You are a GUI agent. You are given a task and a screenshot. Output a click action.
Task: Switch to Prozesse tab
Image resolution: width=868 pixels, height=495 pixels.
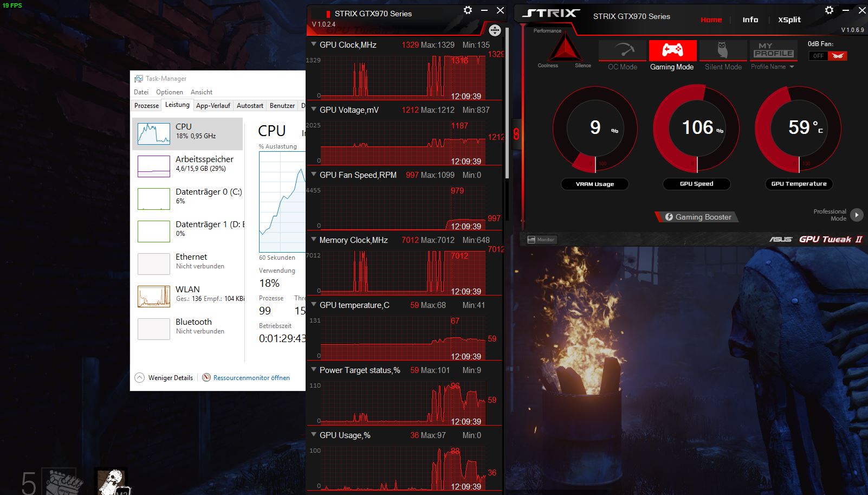tap(146, 106)
